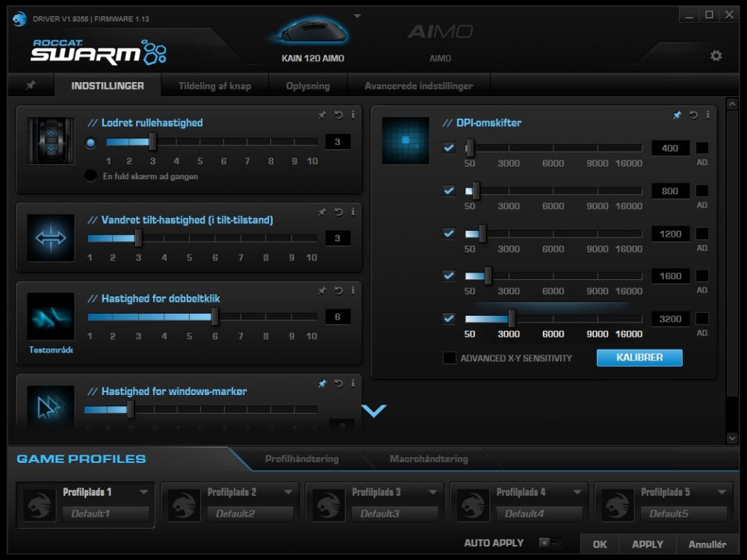Show info for Hastighed for windows-markør
The height and width of the screenshot is (560, 747).
coord(353,383)
